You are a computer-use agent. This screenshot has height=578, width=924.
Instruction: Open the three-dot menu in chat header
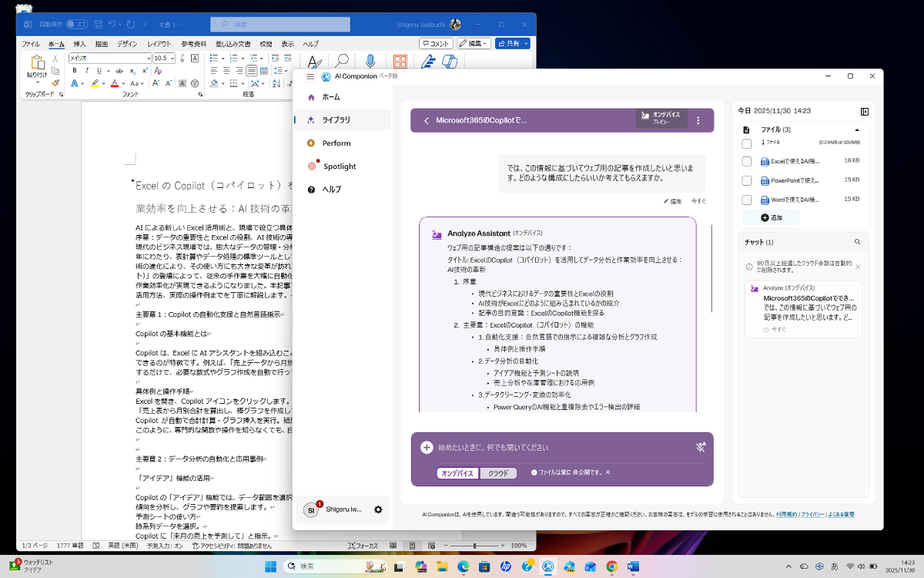coord(698,120)
